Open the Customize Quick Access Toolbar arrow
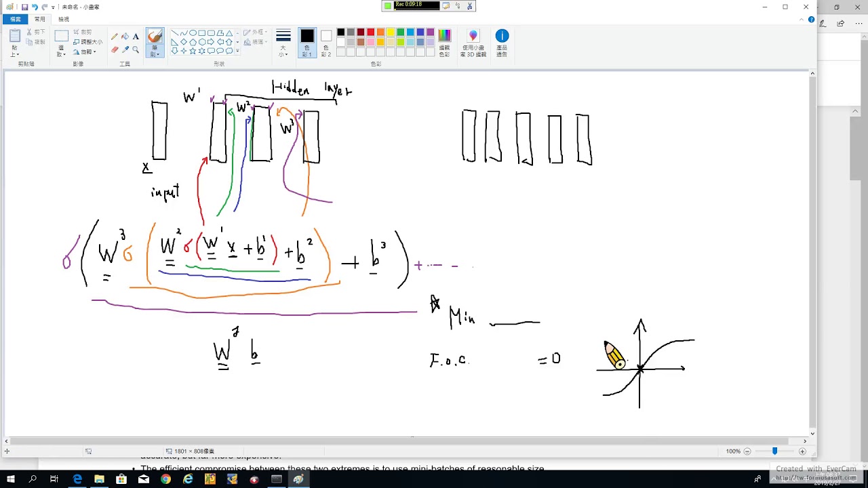Viewport: 868px width, 488px height. 54,7
